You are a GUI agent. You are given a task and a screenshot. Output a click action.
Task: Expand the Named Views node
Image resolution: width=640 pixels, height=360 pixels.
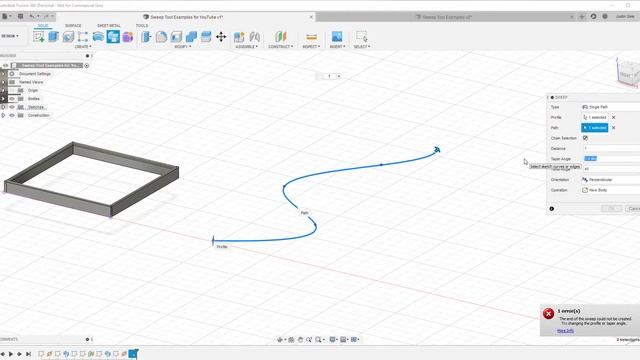(3, 82)
